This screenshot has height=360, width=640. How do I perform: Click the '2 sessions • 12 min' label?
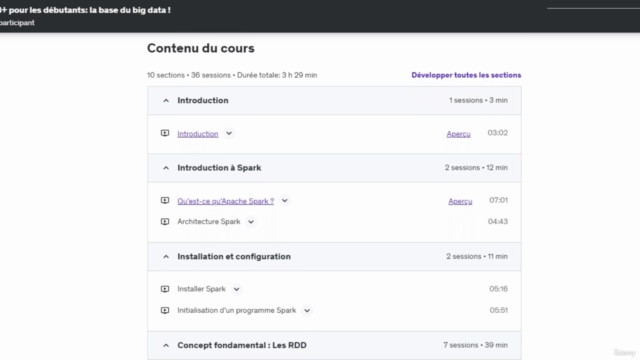476,168
